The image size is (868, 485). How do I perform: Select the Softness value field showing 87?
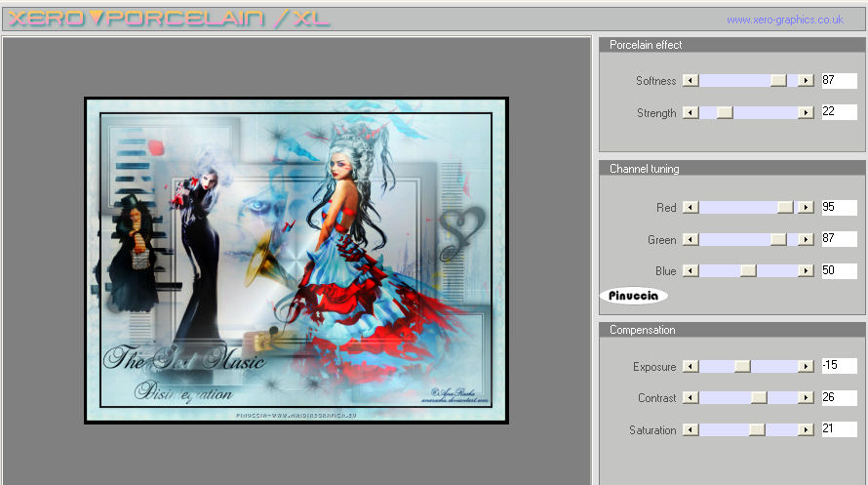(839, 80)
